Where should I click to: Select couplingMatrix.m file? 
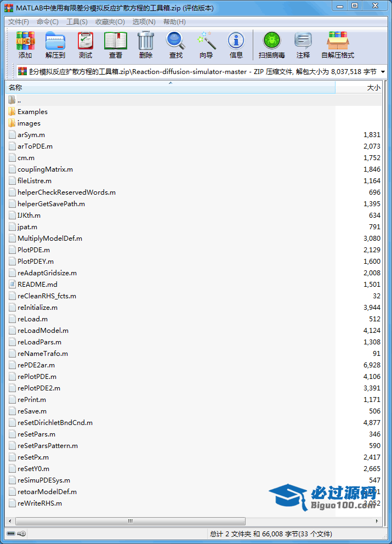click(45, 169)
